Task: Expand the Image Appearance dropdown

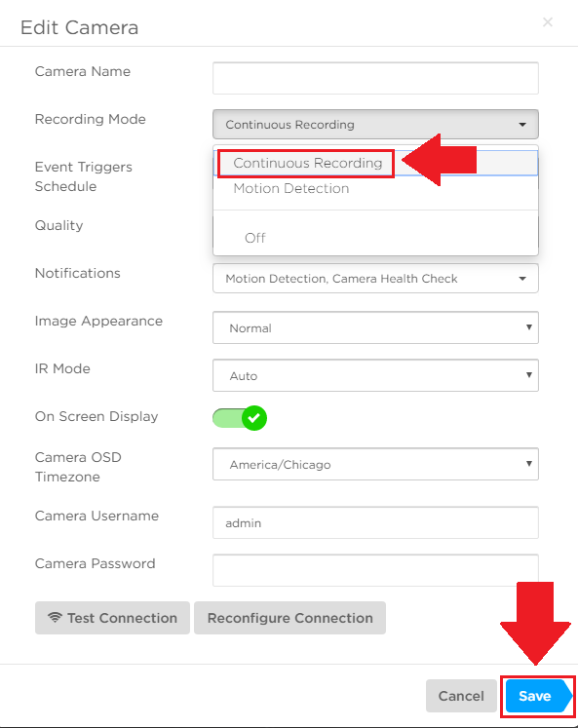Action: click(x=375, y=327)
